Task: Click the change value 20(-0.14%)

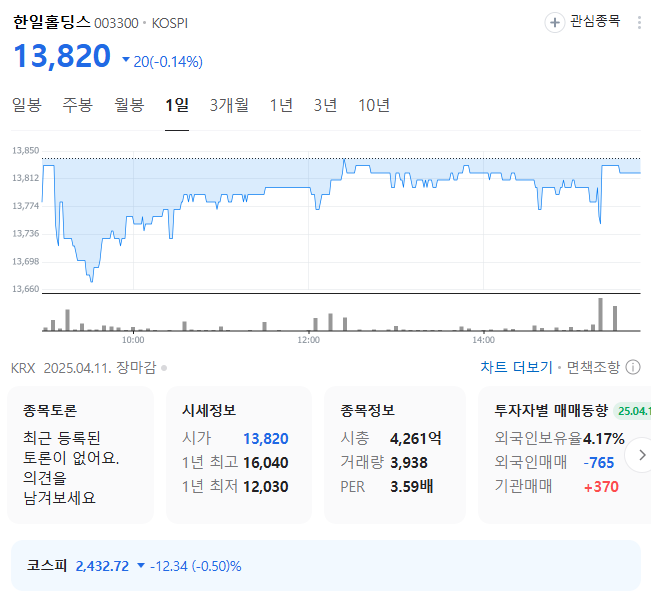Action: [x=168, y=62]
